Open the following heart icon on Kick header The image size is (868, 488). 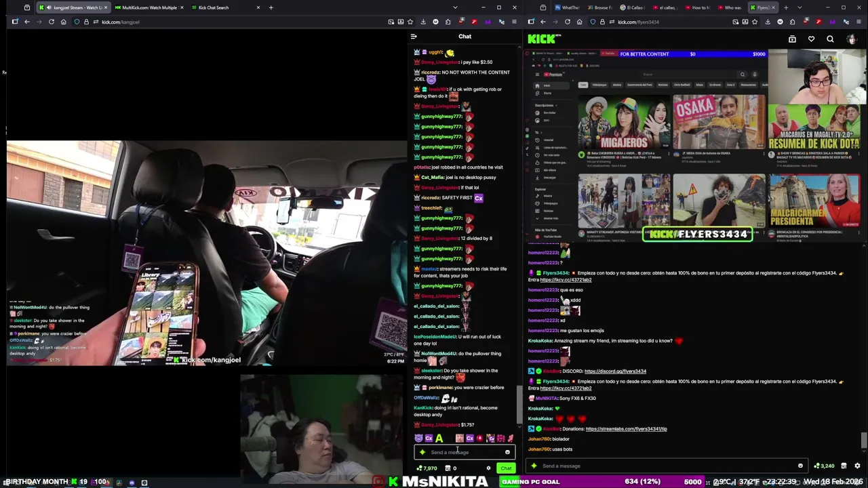811,39
